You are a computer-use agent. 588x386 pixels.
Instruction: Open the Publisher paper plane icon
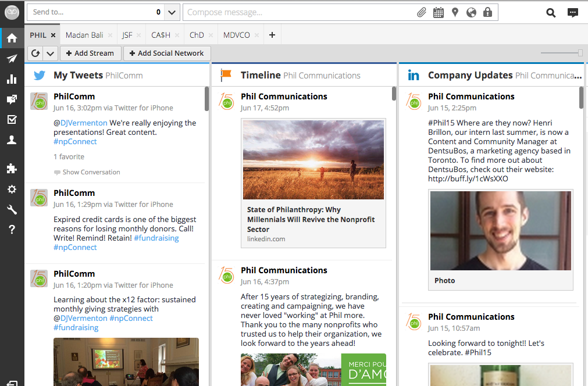coord(12,58)
